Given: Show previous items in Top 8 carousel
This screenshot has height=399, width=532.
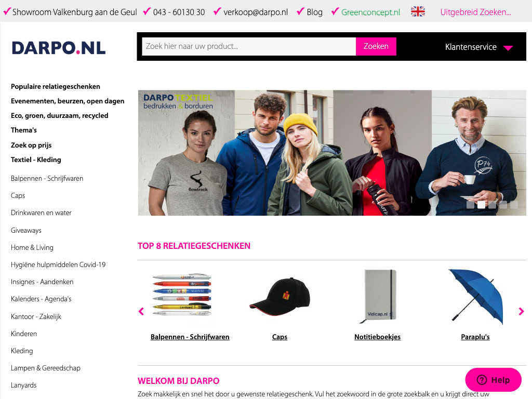Looking at the screenshot, I should pos(141,311).
